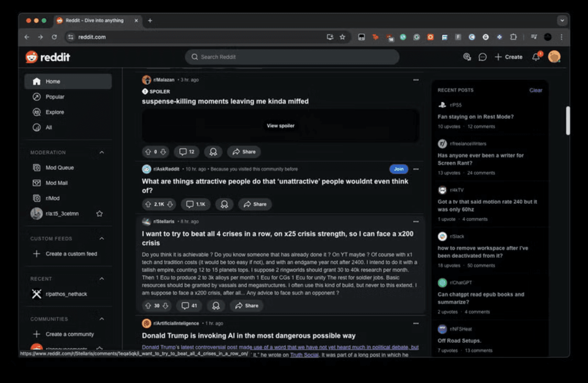This screenshot has height=383, width=588.
Task: Share the AskReddit post
Action: click(255, 204)
